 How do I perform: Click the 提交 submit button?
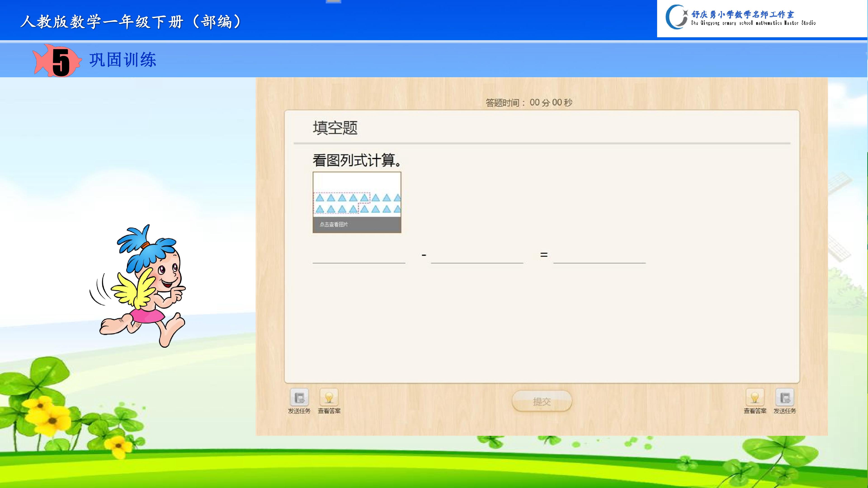pos(542,401)
